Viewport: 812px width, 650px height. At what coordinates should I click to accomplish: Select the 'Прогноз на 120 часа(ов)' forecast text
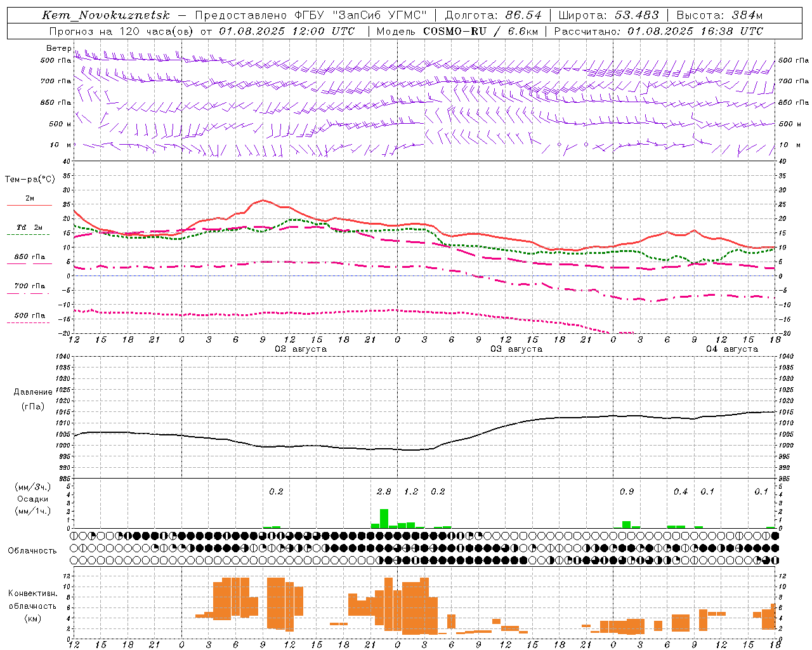click(x=121, y=31)
